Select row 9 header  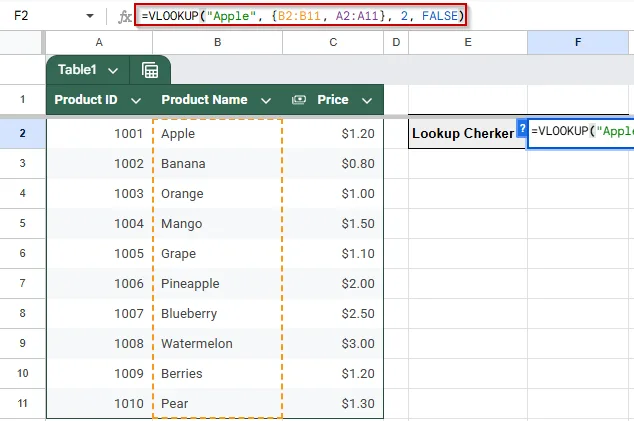click(23, 343)
